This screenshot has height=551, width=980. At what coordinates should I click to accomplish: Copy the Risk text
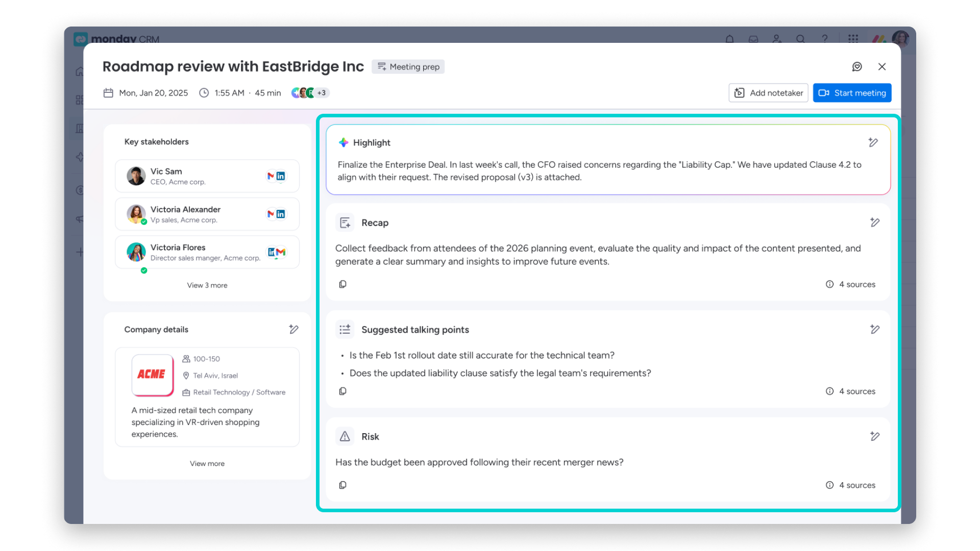pos(343,485)
